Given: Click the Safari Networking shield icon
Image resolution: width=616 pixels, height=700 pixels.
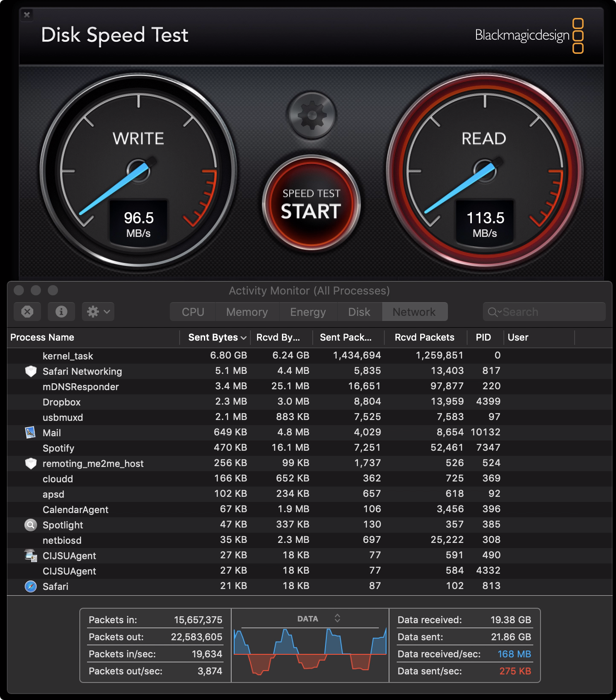Looking at the screenshot, I should [31, 371].
